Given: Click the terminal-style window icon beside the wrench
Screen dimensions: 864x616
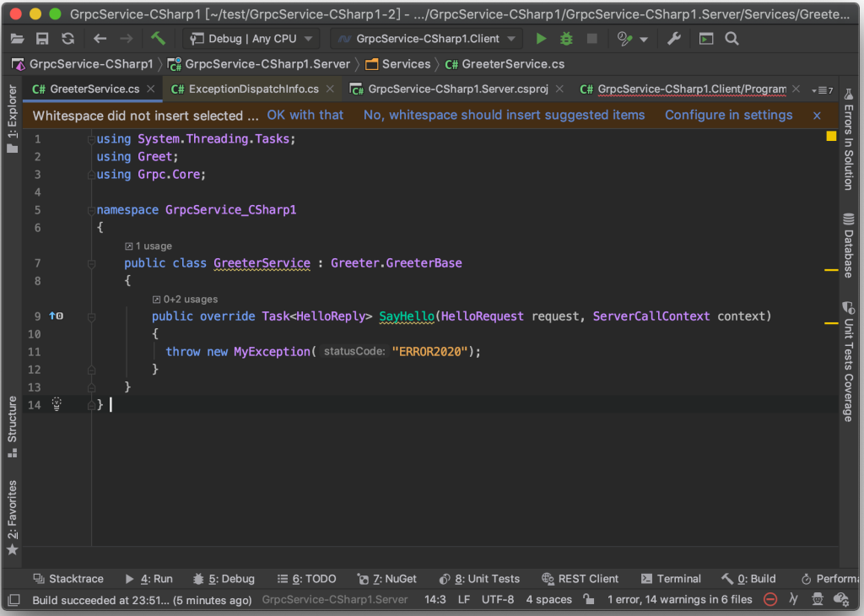Looking at the screenshot, I should tap(706, 39).
